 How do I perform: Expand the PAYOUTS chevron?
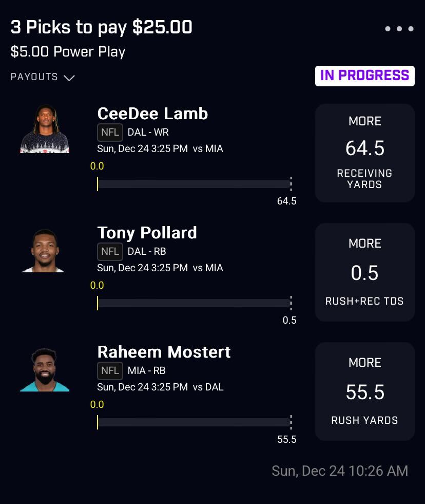69,78
